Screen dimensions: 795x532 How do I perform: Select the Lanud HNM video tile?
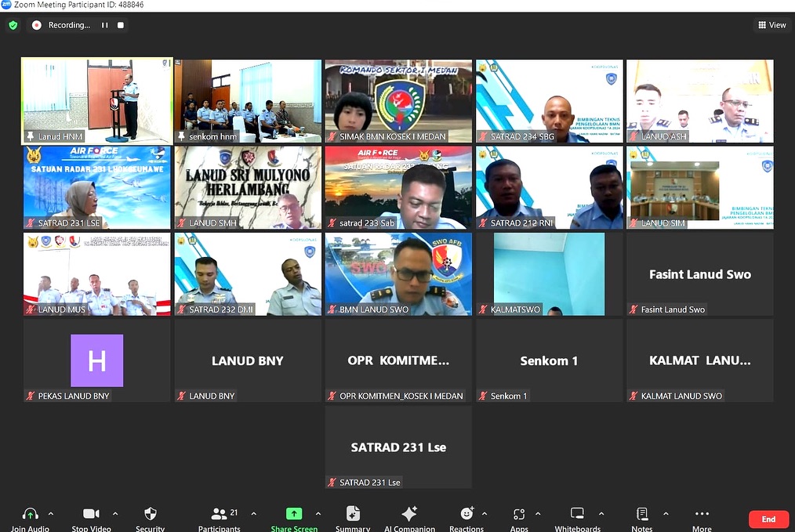(97, 101)
